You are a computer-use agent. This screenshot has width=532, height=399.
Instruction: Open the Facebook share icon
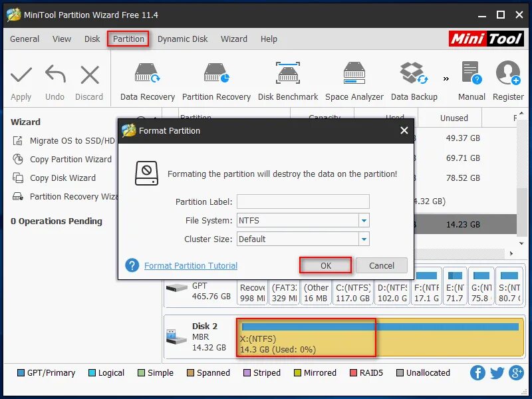[477, 372]
